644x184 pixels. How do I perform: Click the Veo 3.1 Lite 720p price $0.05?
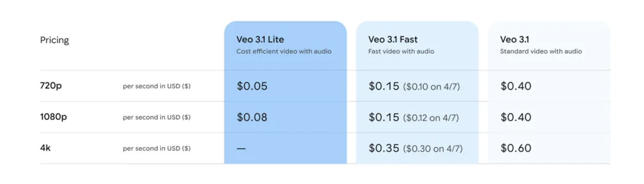(252, 86)
